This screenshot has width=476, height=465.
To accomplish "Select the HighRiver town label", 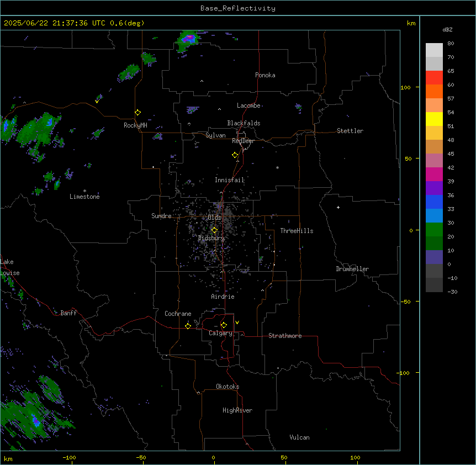I will click(237, 410).
